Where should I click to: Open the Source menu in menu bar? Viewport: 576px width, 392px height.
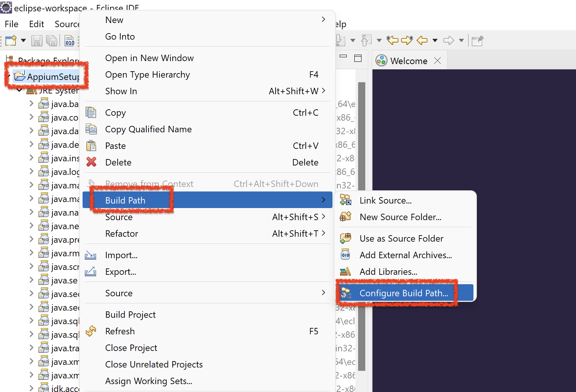click(x=67, y=24)
